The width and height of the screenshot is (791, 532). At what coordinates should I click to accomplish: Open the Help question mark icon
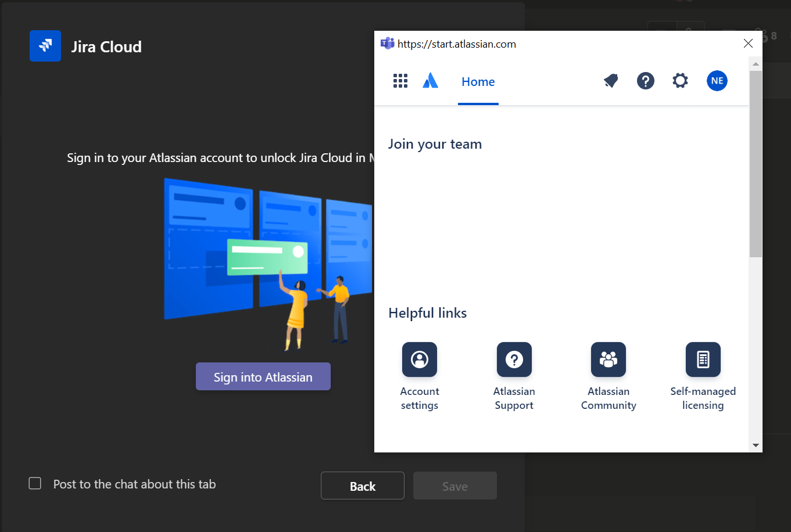coord(646,81)
